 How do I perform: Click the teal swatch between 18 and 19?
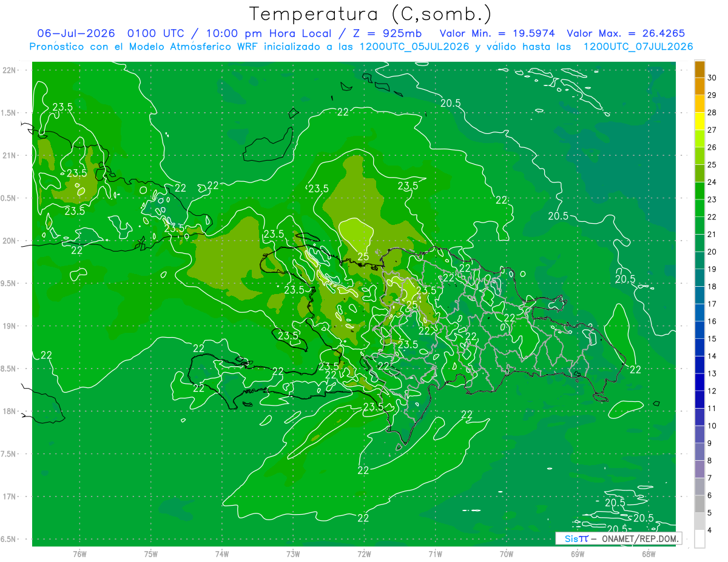[699, 278]
